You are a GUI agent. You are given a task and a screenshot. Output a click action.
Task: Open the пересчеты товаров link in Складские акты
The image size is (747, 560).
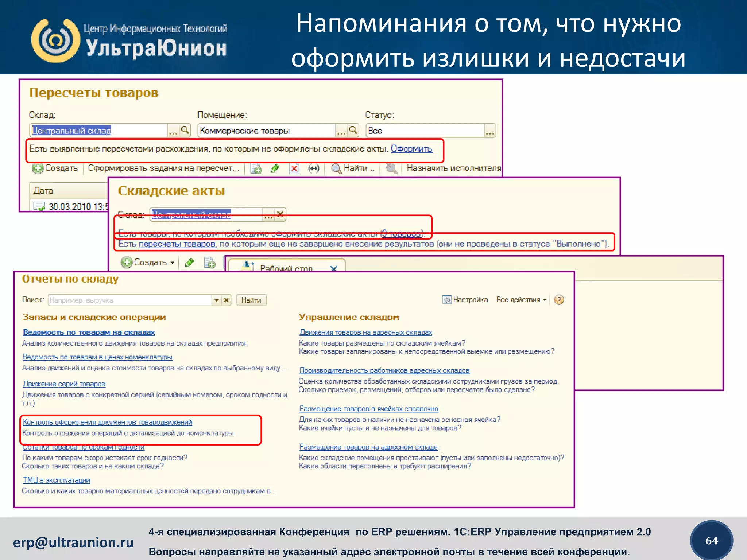pos(177,244)
